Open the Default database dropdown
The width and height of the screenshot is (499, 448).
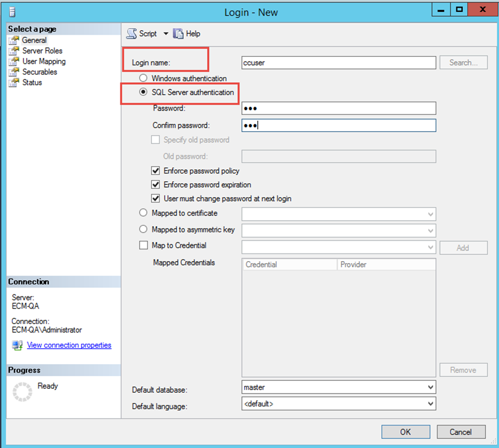point(430,388)
